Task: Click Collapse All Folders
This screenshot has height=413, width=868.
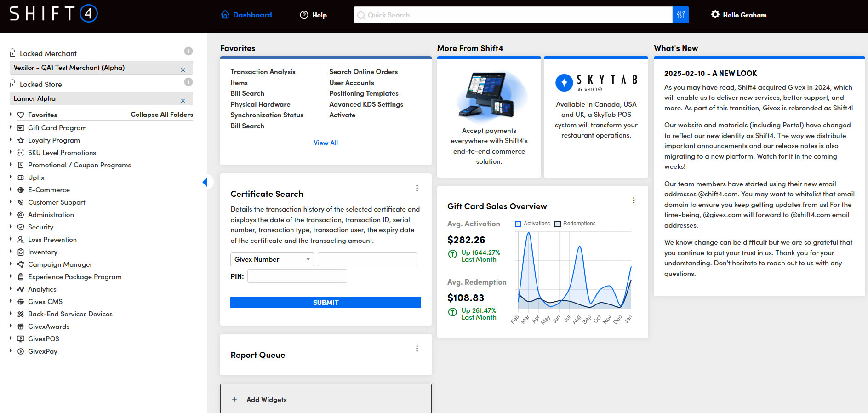Action: (162, 115)
